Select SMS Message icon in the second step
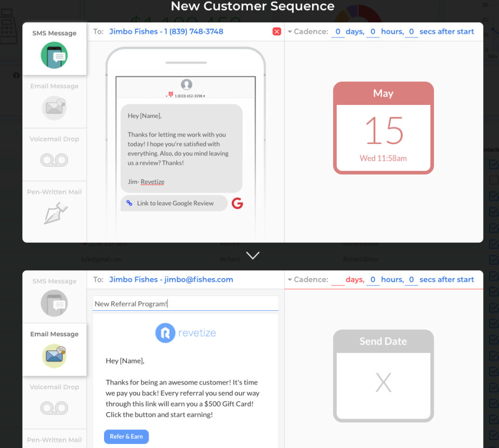This screenshot has width=499, height=448. tap(54, 303)
